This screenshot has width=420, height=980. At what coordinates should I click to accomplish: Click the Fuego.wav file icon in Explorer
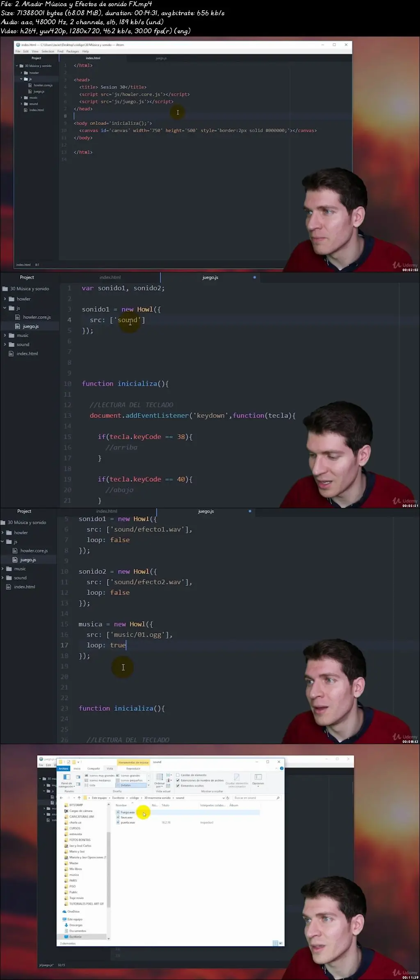pos(118,812)
